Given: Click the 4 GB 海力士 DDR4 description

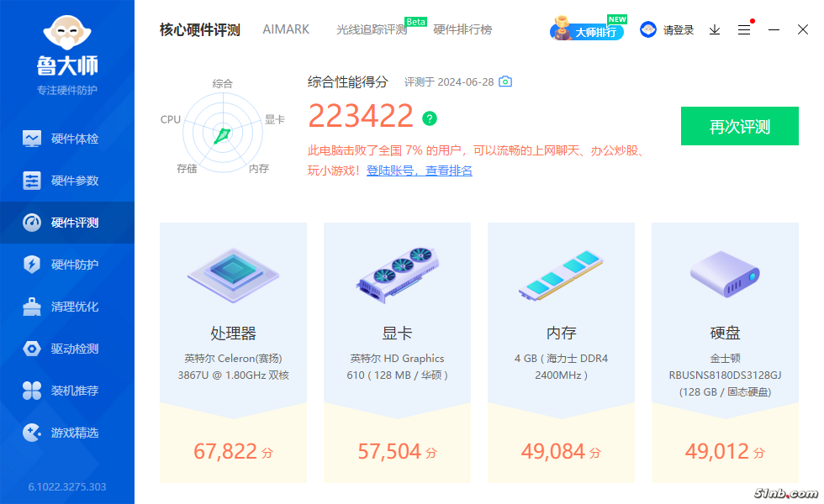Looking at the screenshot, I should (x=562, y=366).
